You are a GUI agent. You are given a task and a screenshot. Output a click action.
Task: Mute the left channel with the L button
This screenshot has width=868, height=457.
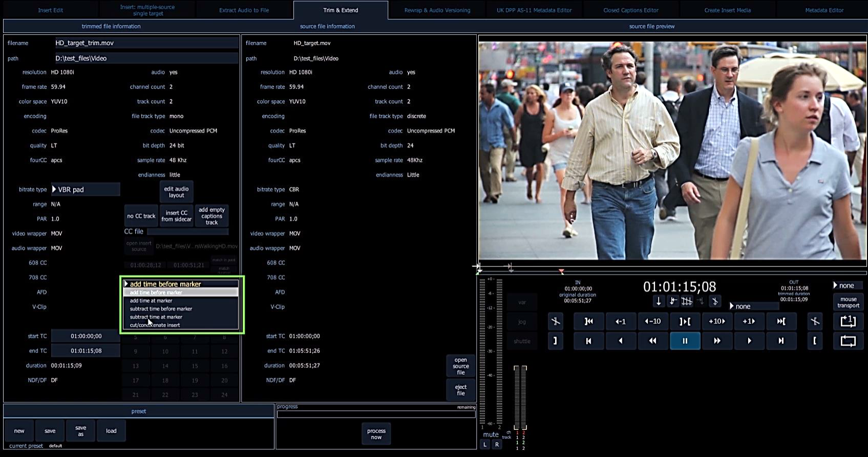pyautogui.click(x=485, y=445)
